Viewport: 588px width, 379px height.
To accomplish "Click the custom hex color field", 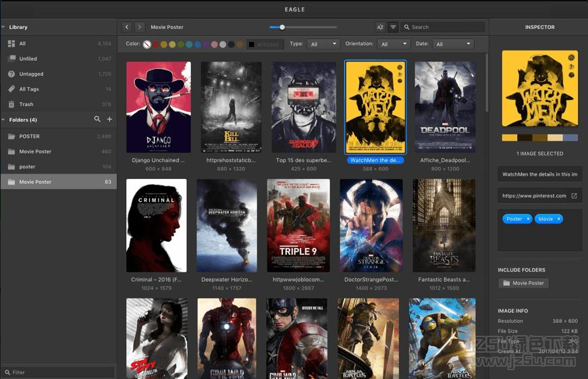I will point(265,45).
